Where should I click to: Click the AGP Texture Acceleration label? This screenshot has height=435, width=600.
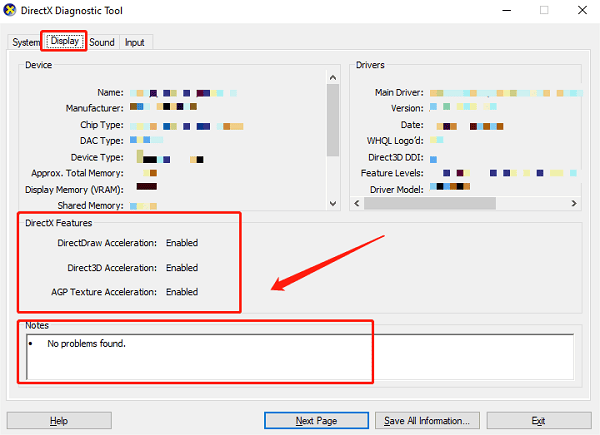104,292
